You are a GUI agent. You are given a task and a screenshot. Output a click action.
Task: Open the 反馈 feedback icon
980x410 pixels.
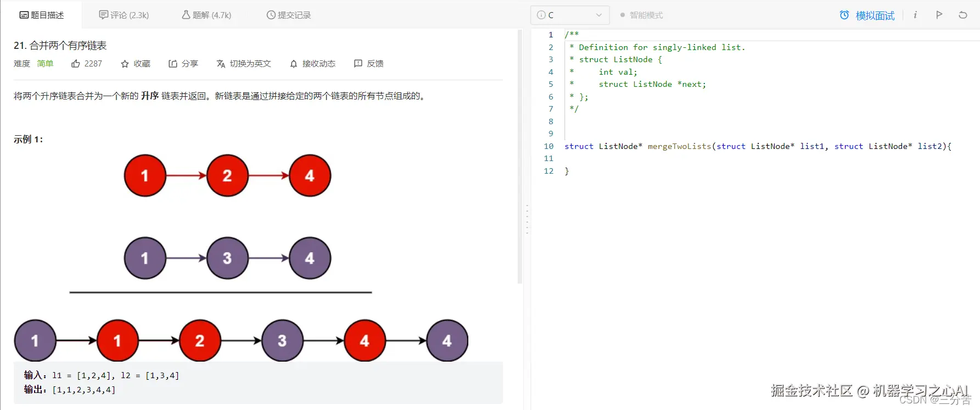(x=358, y=64)
